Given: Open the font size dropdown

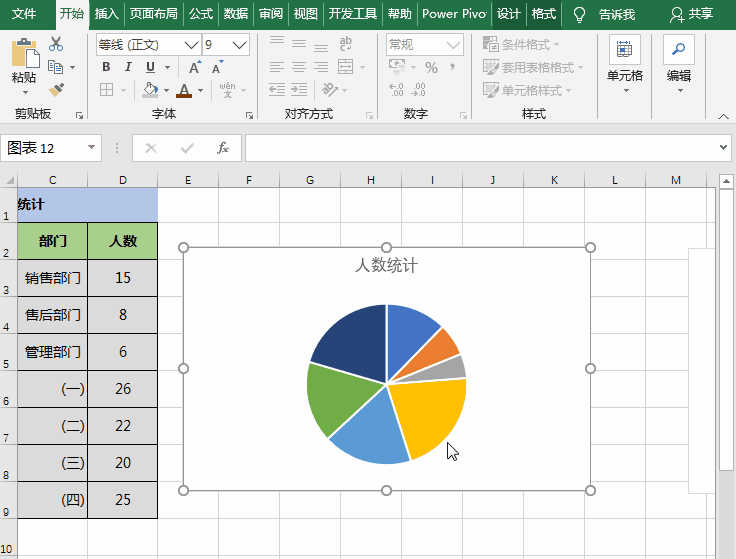Looking at the screenshot, I should tap(239, 45).
